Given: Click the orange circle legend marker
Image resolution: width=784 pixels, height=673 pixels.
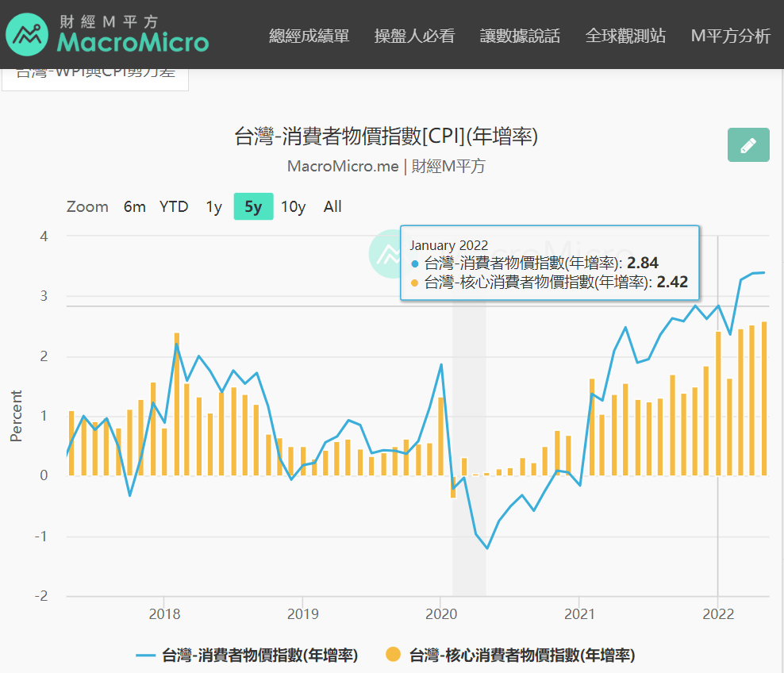Looking at the screenshot, I should (392, 655).
